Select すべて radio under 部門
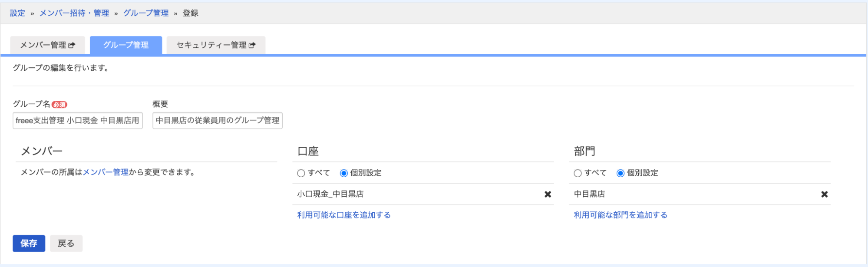The image size is (868, 267). click(x=578, y=173)
